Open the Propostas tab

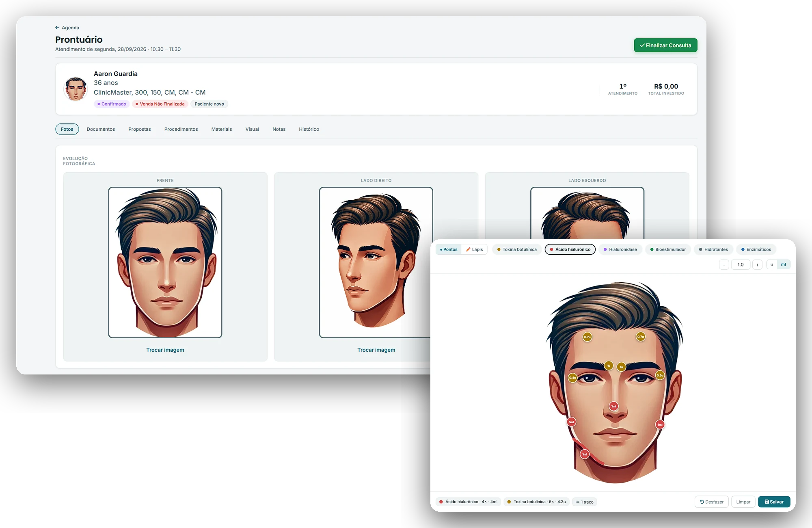[x=140, y=129]
